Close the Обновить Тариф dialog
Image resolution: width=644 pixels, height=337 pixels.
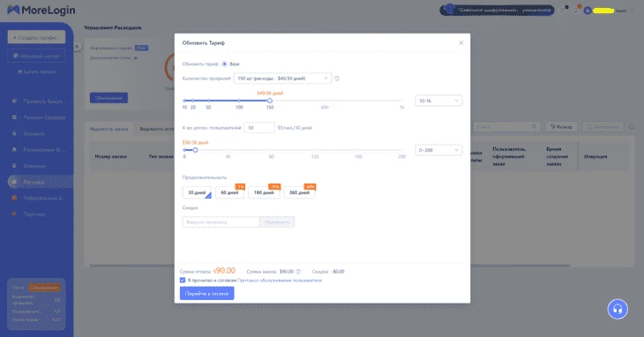click(461, 42)
